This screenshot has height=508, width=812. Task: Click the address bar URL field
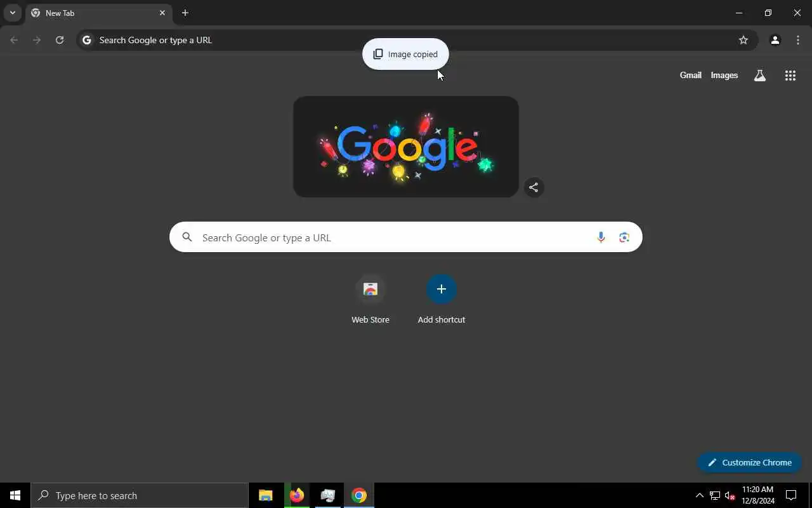coord(417,40)
